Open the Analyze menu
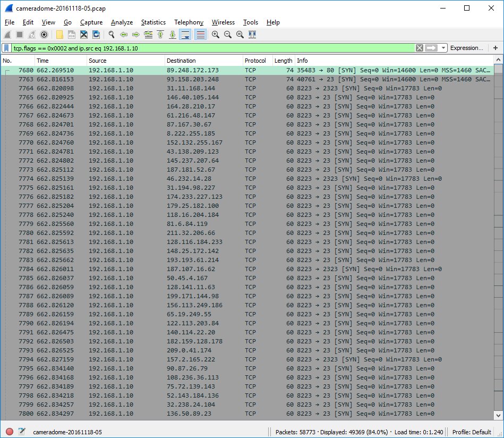The width and height of the screenshot is (504, 438). pyautogui.click(x=122, y=22)
